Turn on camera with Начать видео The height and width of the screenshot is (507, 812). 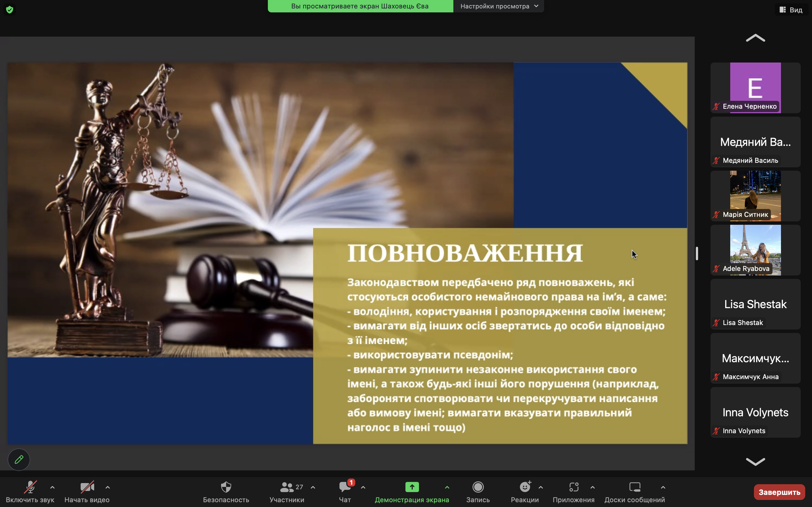coord(87,492)
